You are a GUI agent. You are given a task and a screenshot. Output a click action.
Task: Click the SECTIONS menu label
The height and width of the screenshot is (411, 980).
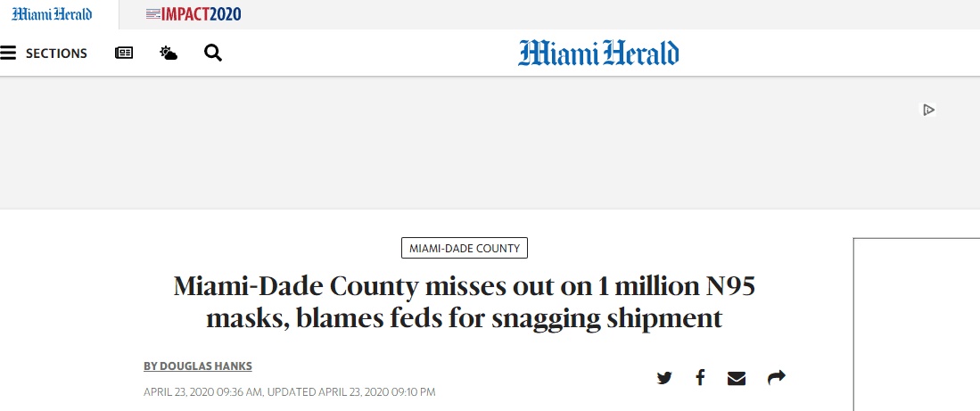coord(56,53)
